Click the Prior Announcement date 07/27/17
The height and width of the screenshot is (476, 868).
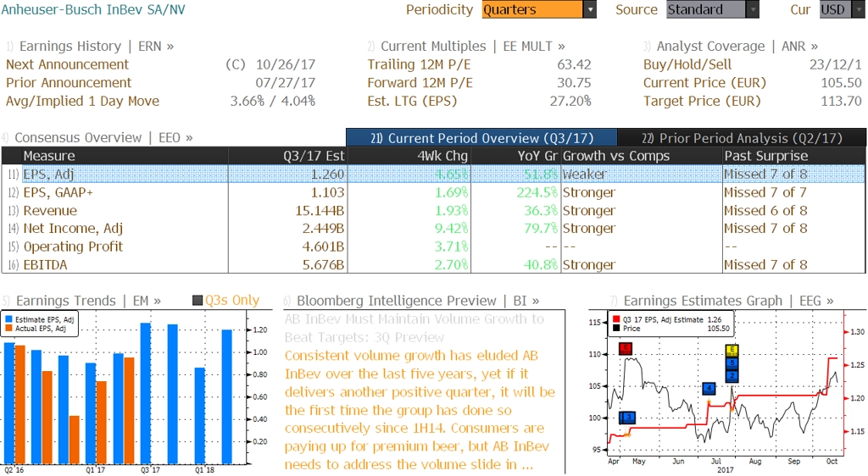[x=286, y=82]
